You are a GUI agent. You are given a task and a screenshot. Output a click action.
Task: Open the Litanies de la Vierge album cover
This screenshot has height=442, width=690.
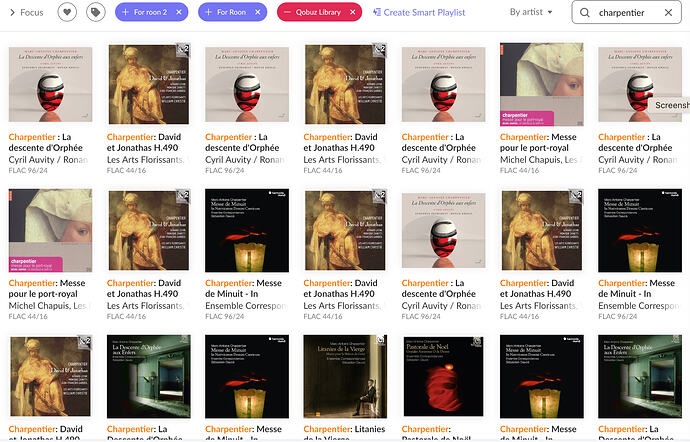(345, 376)
